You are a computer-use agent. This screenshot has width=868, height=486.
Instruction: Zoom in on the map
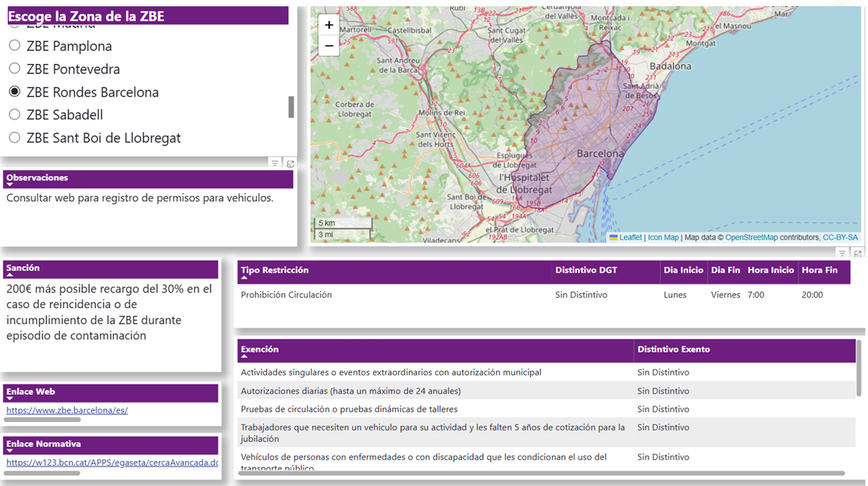[x=329, y=25]
